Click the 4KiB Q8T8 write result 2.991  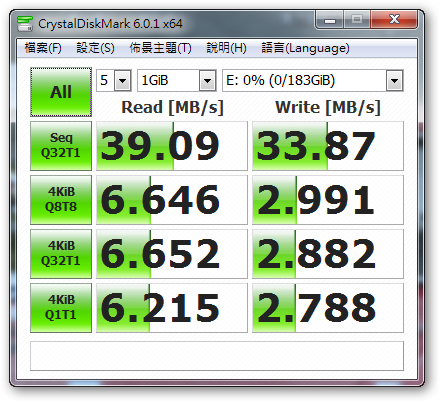(328, 200)
